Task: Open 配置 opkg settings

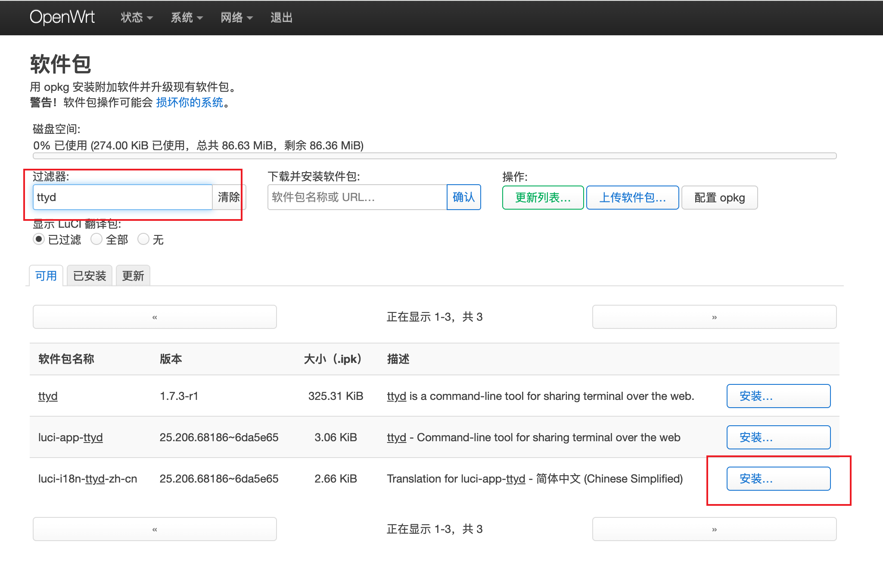Action: tap(719, 198)
